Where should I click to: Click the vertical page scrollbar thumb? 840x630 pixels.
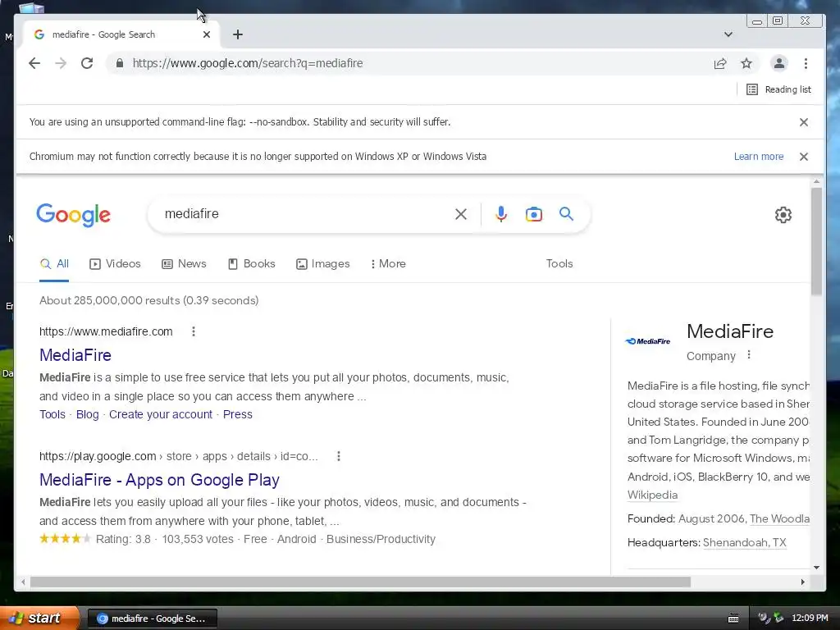pos(816,241)
